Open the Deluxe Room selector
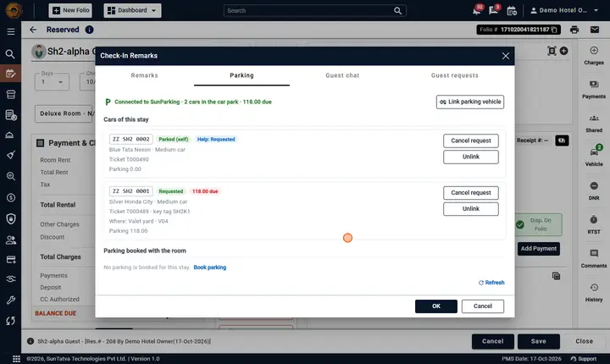This screenshot has height=364, width=610. (64, 113)
